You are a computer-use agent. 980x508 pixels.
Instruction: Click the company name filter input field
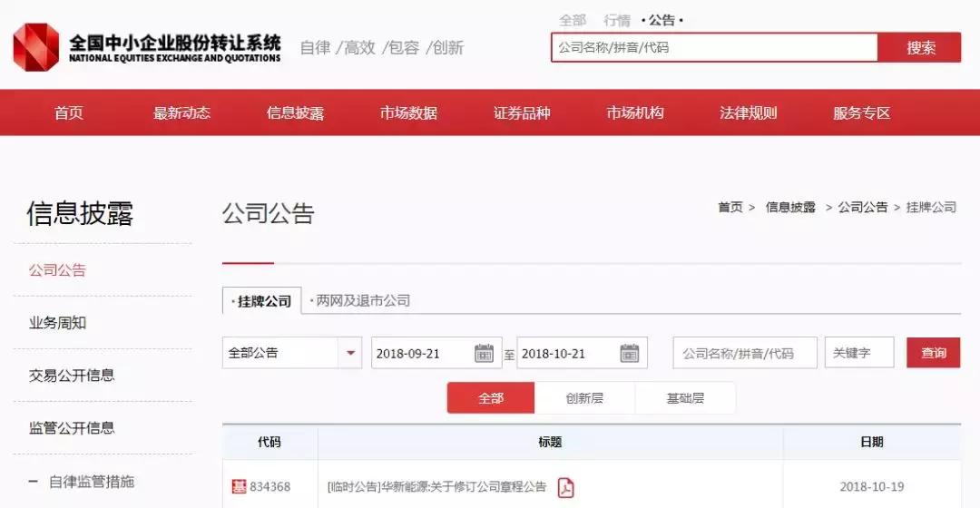[745, 353]
